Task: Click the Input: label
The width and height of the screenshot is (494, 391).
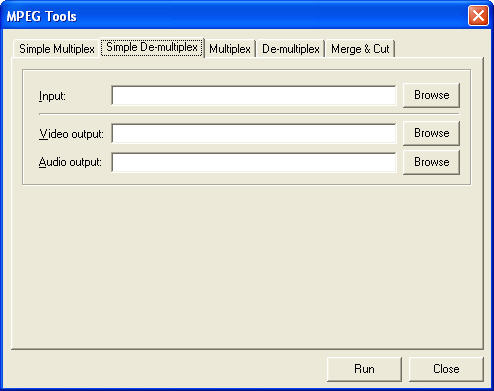Action: (52, 96)
